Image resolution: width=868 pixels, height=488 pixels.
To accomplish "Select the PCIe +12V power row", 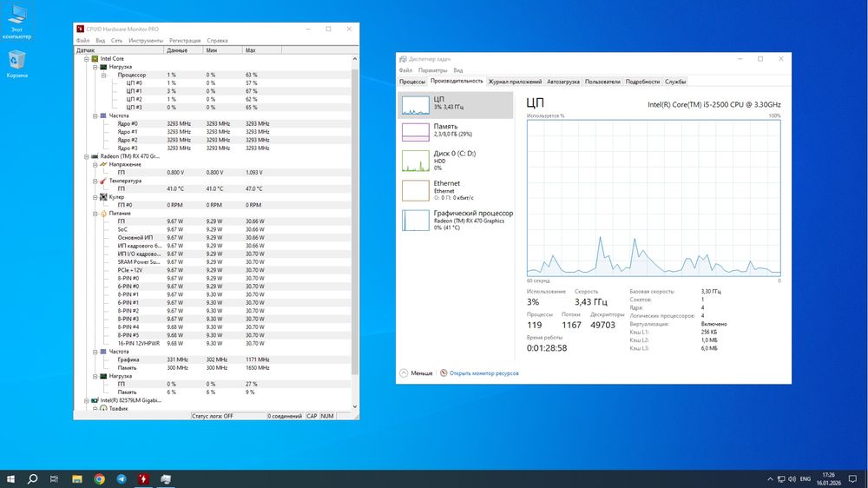I will (x=213, y=270).
